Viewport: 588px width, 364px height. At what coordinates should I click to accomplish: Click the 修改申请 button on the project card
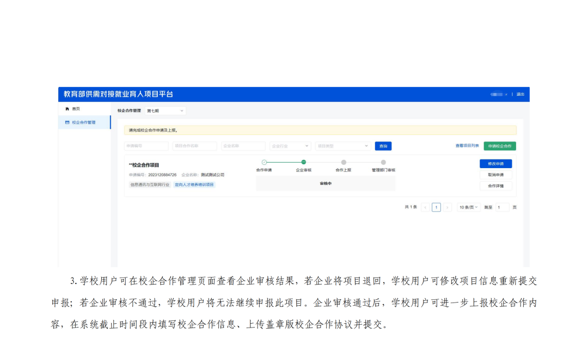(495, 164)
